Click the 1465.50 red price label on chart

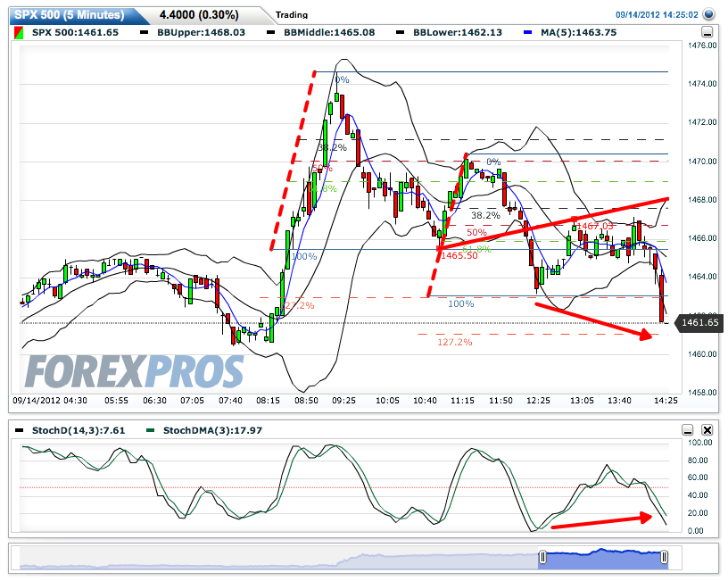459,256
